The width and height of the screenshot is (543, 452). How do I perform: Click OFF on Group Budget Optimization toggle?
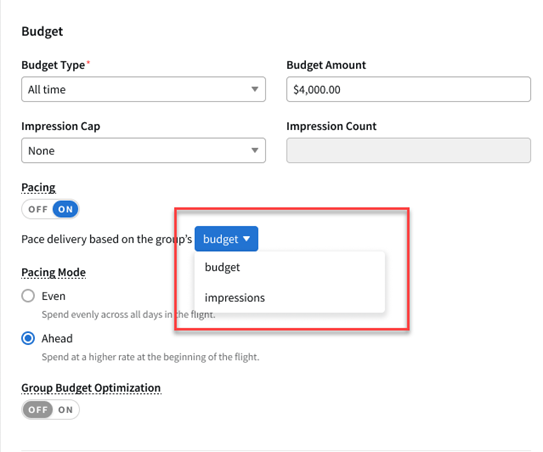coord(38,410)
